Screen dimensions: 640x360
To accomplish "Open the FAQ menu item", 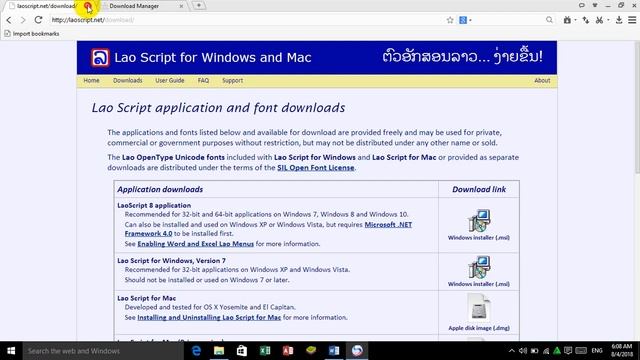I will point(203,80).
